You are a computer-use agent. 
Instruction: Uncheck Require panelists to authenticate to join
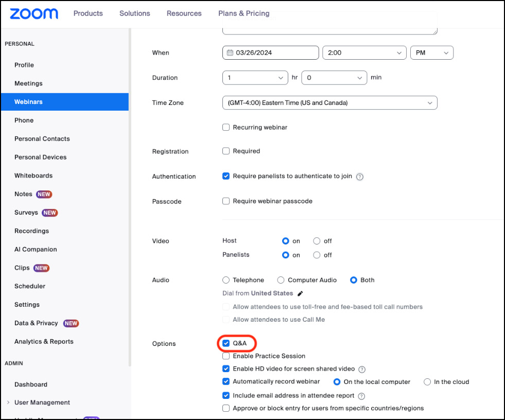tap(226, 176)
